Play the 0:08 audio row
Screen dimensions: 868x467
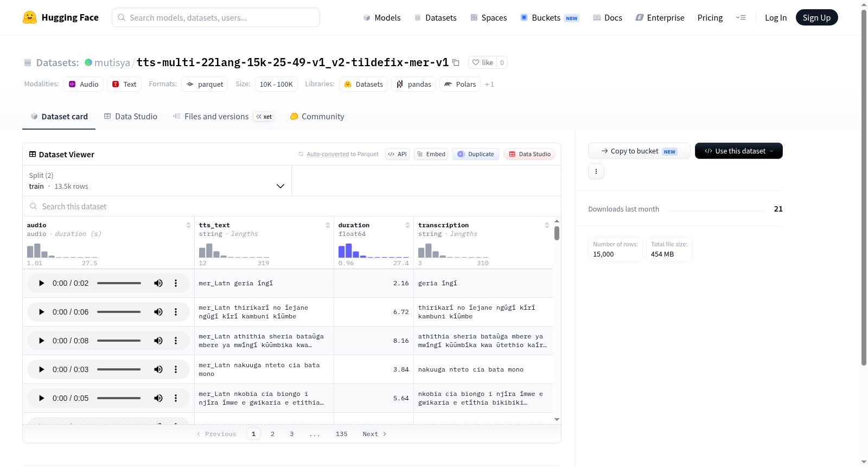[42, 341]
